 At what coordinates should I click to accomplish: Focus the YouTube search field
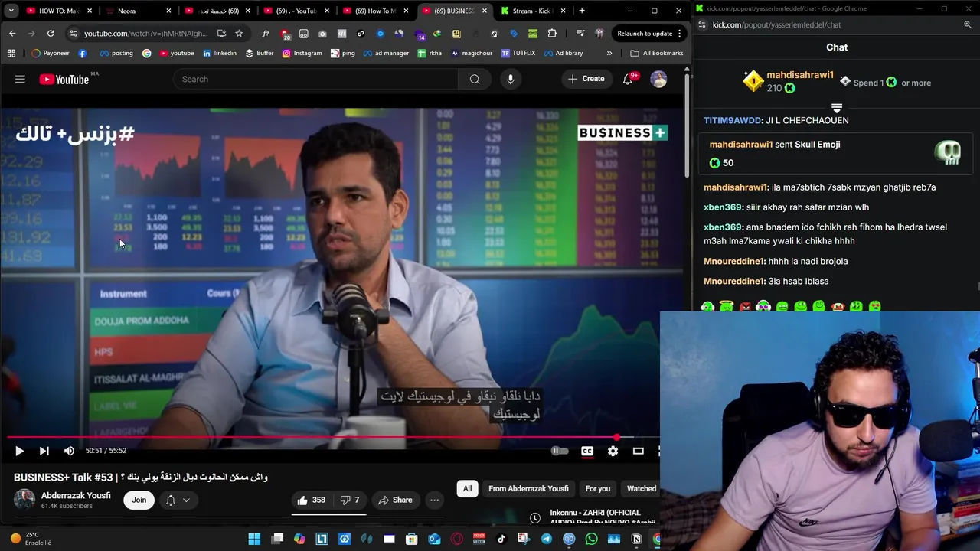(x=315, y=79)
